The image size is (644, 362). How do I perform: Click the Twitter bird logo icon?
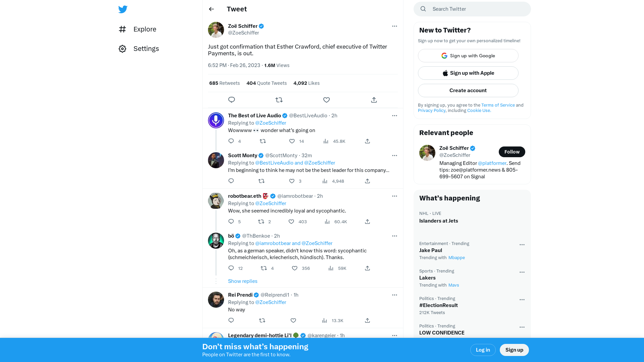pos(123,9)
